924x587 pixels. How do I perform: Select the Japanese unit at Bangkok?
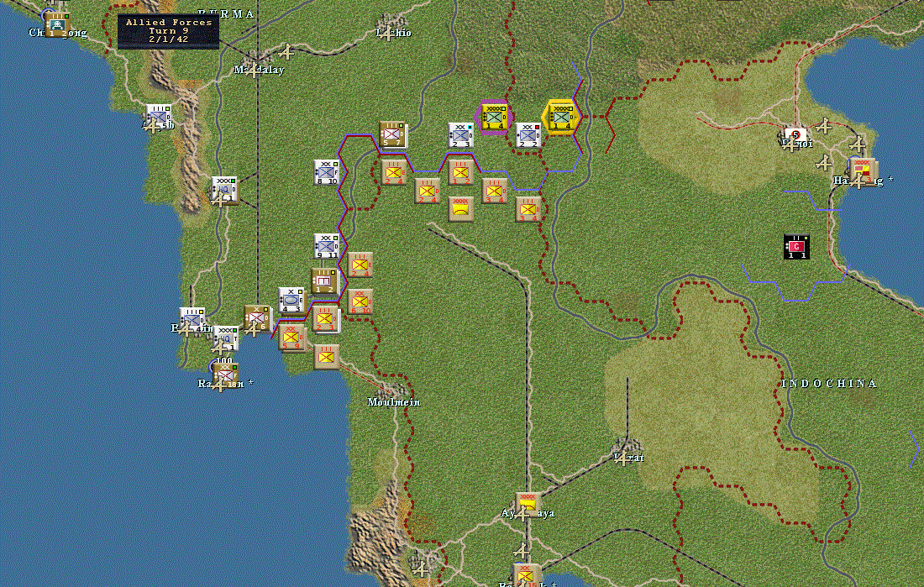coord(526,574)
